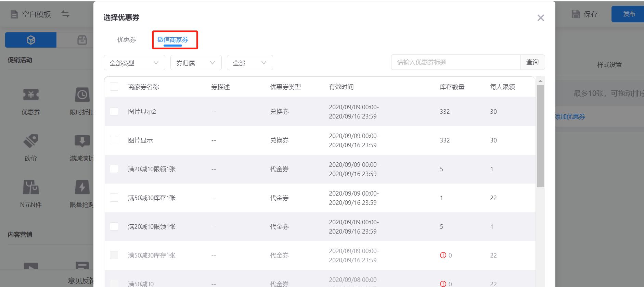Toggle the select-all checkbox in table header

tap(114, 87)
